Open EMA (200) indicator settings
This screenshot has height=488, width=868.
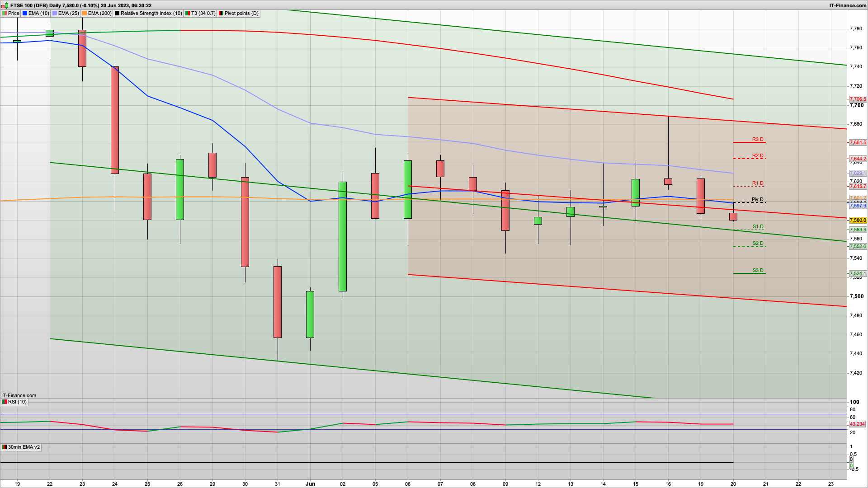point(97,13)
